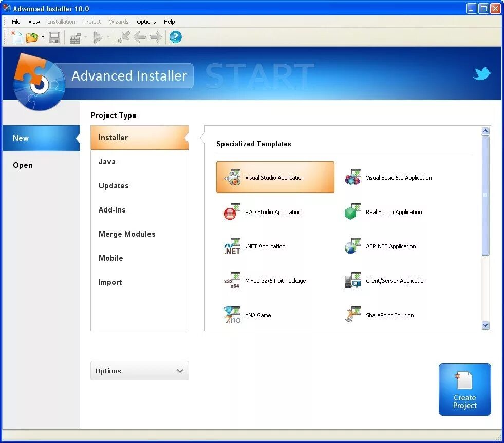Choose Add-Ins project type

[140, 210]
